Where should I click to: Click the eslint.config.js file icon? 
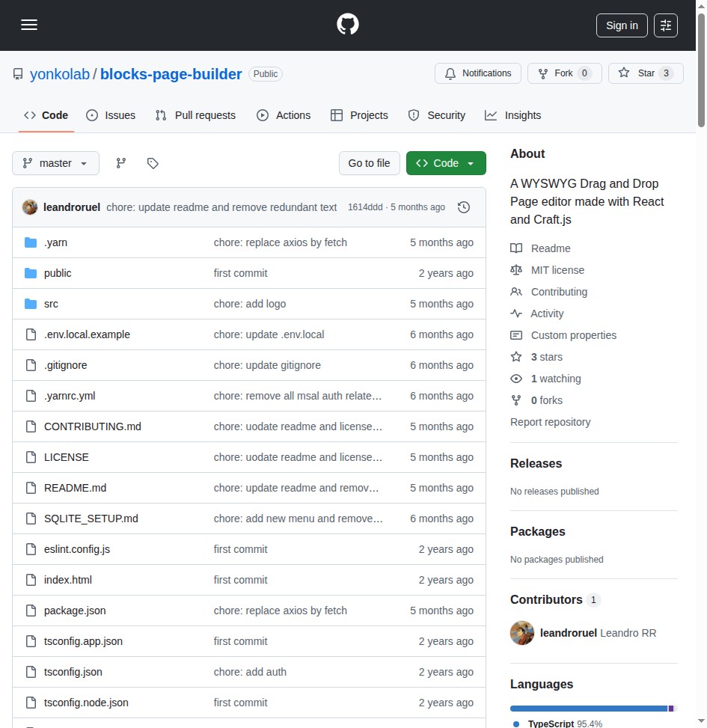[x=31, y=548]
